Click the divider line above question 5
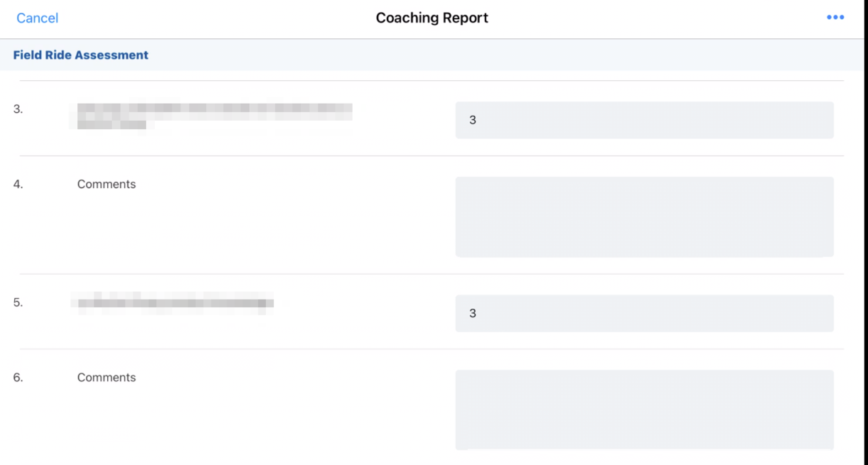This screenshot has width=868, height=465. pos(432,274)
